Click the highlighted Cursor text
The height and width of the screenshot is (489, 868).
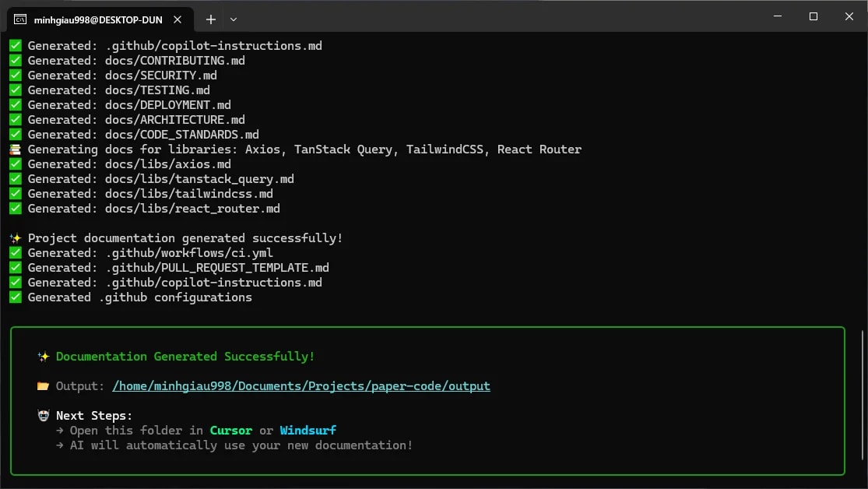coord(230,430)
